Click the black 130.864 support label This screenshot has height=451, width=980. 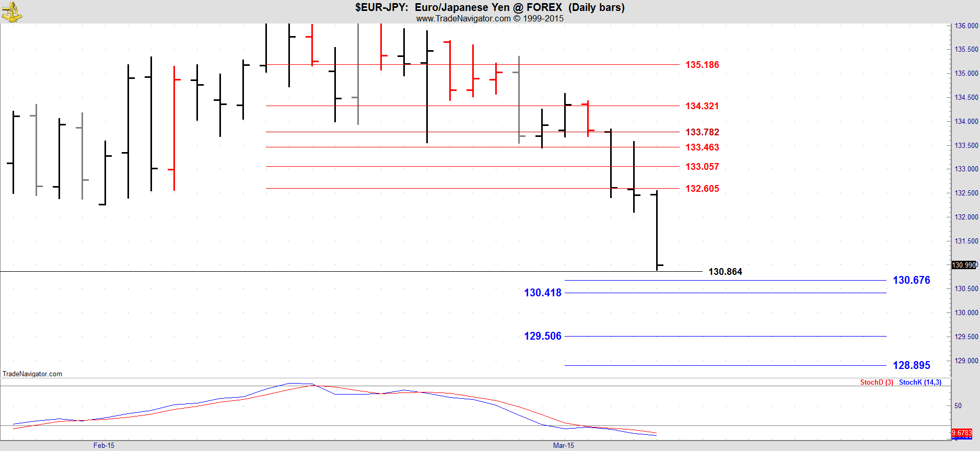coord(725,272)
